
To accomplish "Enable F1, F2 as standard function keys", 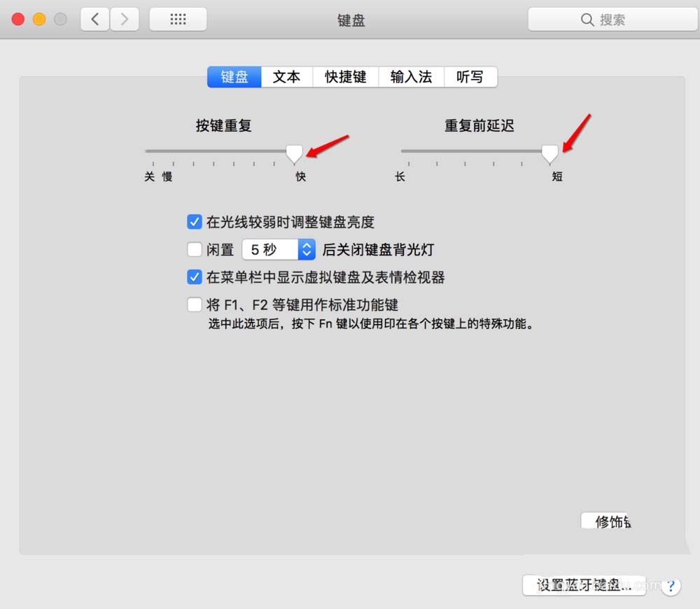I will point(195,304).
